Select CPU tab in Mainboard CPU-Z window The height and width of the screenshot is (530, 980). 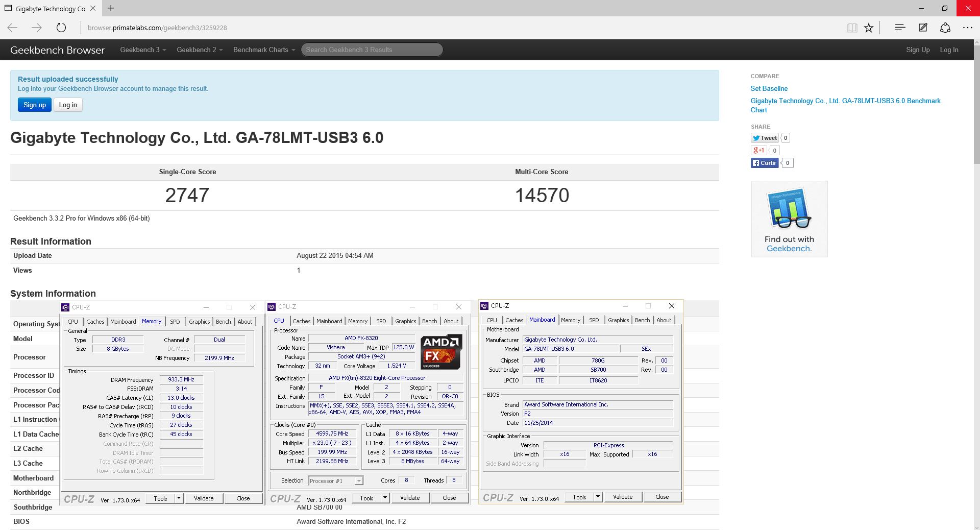(x=492, y=320)
